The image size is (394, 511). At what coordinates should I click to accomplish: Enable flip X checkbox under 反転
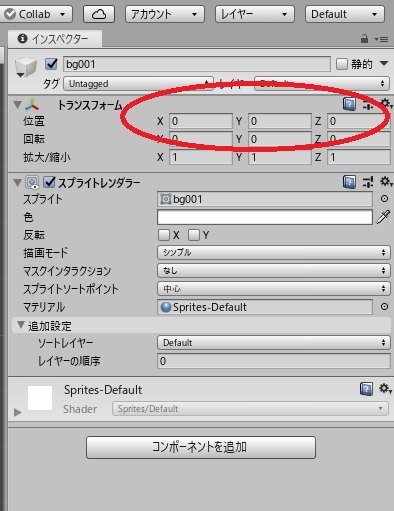coord(164,235)
